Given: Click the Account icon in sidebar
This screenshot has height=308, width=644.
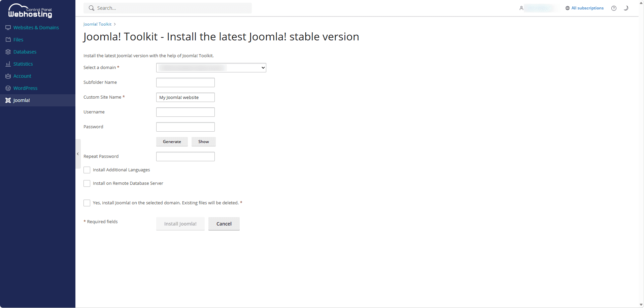Looking at the screenshot, I should tap(8, 76).
